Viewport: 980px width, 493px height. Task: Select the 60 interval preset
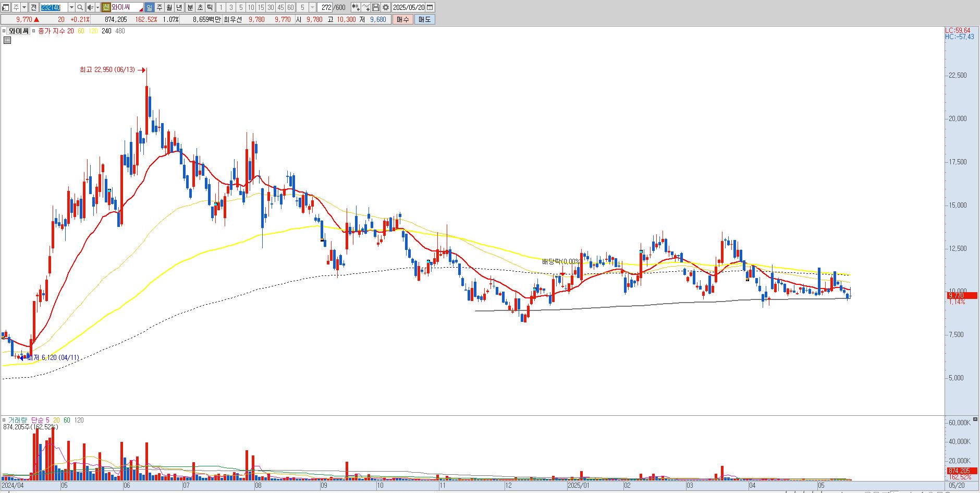coord(290,7)
